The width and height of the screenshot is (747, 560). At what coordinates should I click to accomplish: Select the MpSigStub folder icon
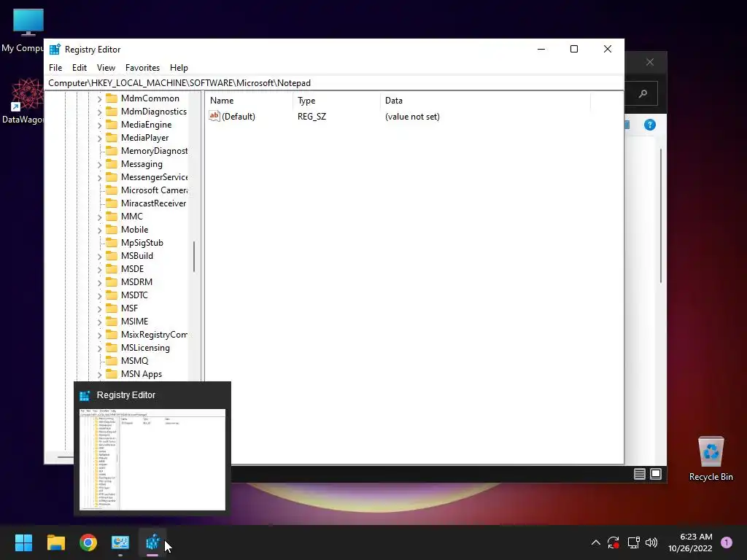click(x=112, y=242)
